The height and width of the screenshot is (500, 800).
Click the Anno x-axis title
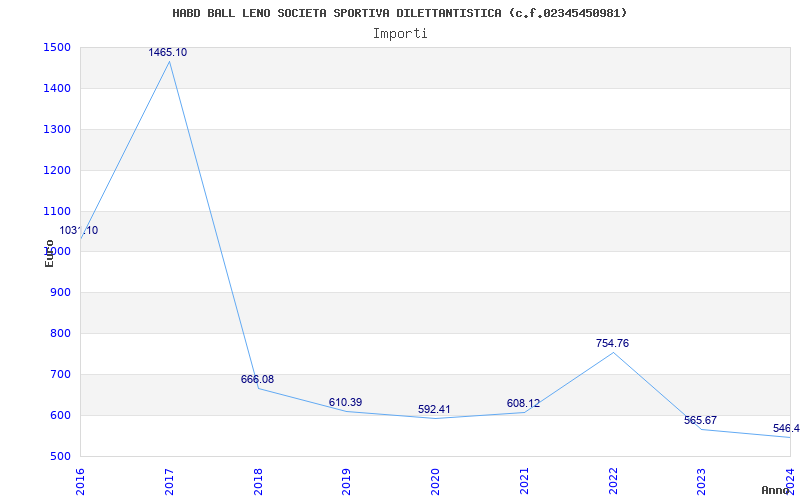776,490
